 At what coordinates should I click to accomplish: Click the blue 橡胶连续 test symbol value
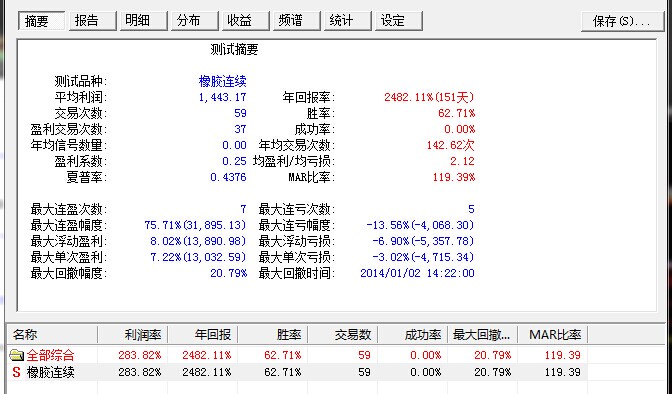click(x=222, y=81)
